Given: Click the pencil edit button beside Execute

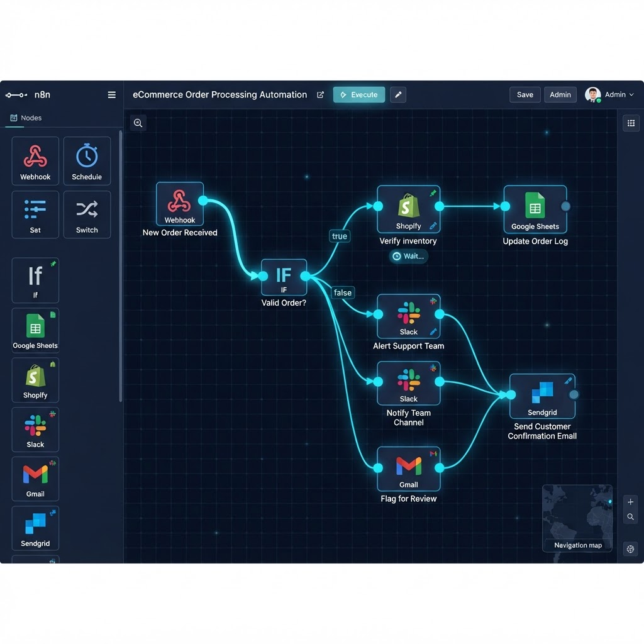Looking at the screenshot, I should pos(398,95).
